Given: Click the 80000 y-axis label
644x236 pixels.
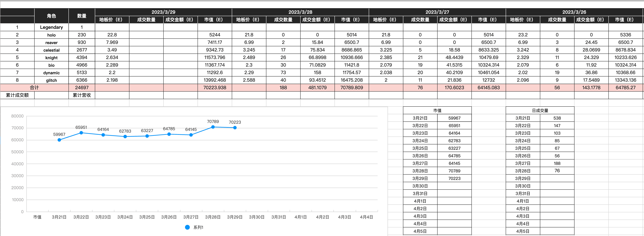Looking at the screenshot, I should pos(17,116).
